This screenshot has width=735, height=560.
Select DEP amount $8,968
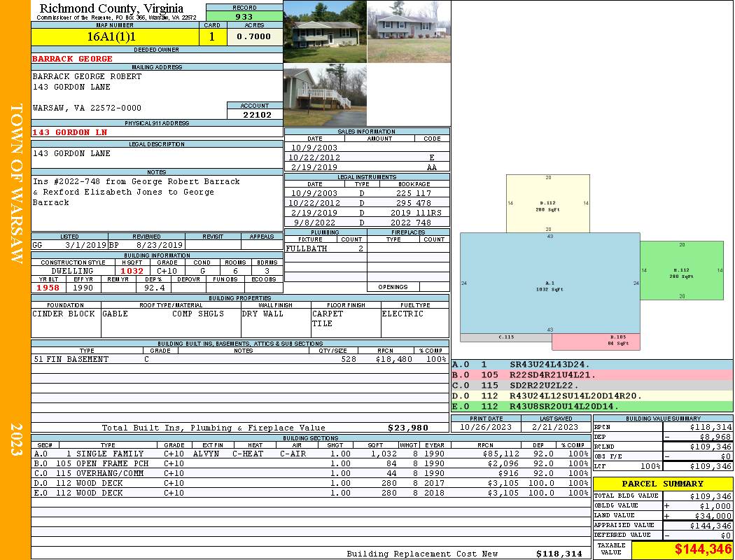[716, 437]
